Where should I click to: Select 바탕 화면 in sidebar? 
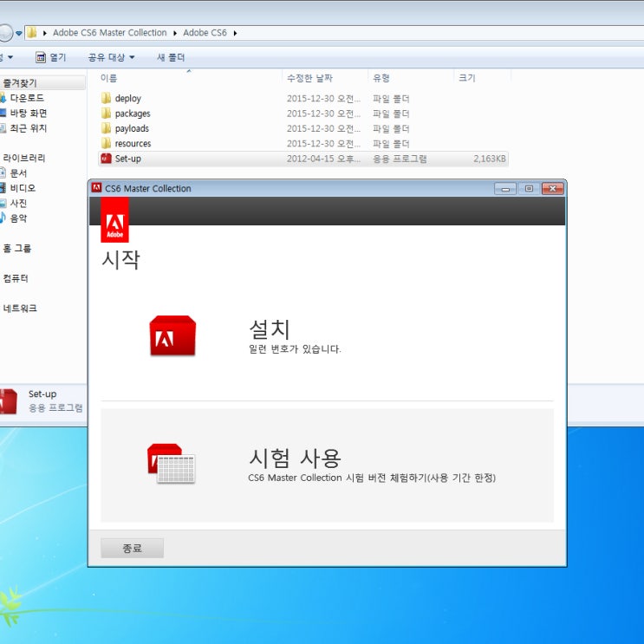(29, 113)
